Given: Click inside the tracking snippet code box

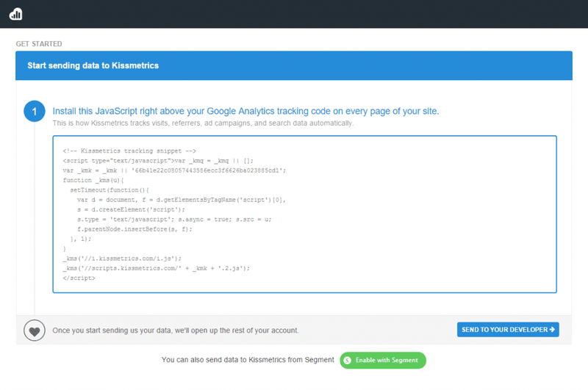Looking at the screenshot, I should tap(304, 214).
